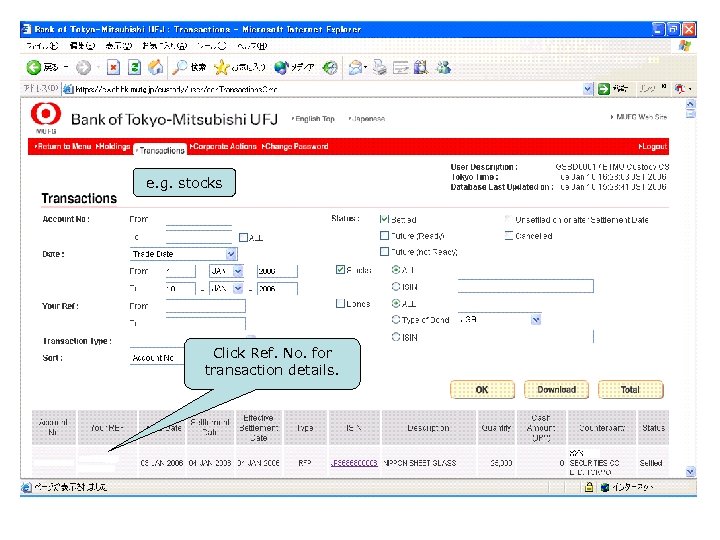
Task: Toggle the Bonds checkbox
Action: [x=340, y=304]
